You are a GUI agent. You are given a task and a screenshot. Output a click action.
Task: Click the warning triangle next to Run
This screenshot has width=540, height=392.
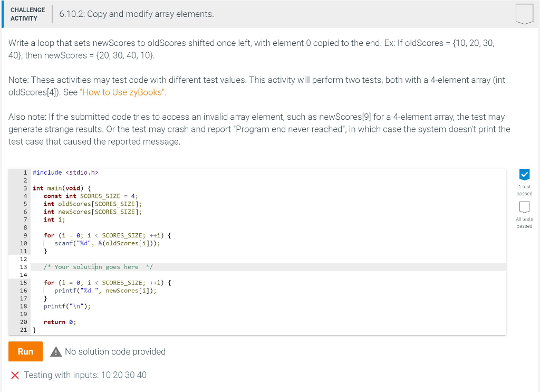click(56, 351)
